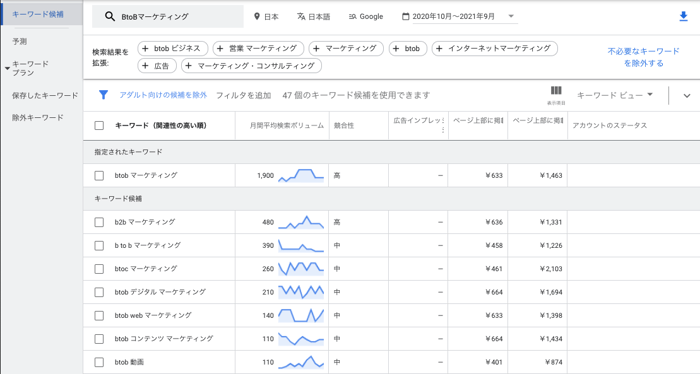The height and width of the screenshot is (374, 700).
Task: Add the btob ビジネス chip
Action: point(172,48)
